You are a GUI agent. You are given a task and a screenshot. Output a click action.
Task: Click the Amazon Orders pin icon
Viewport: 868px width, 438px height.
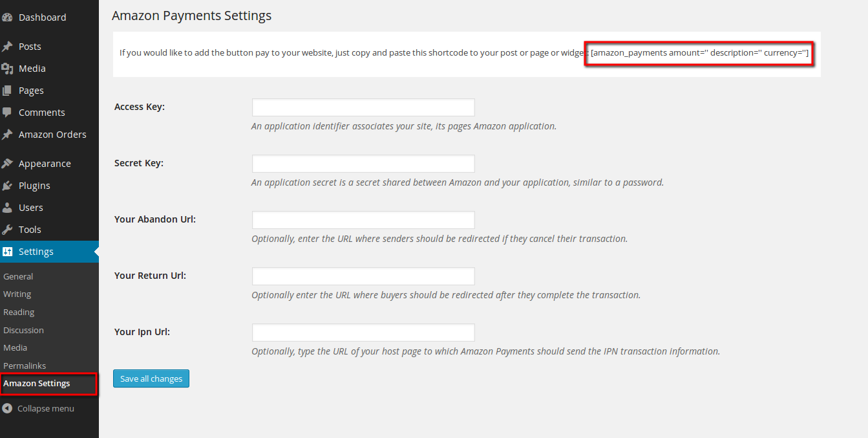click(7, 135)
